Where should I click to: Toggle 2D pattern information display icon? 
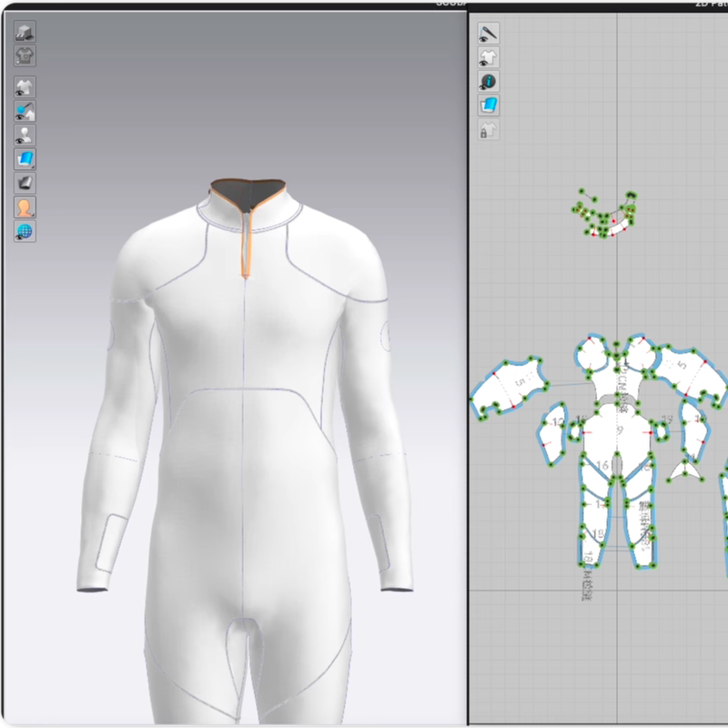[489, 82]
